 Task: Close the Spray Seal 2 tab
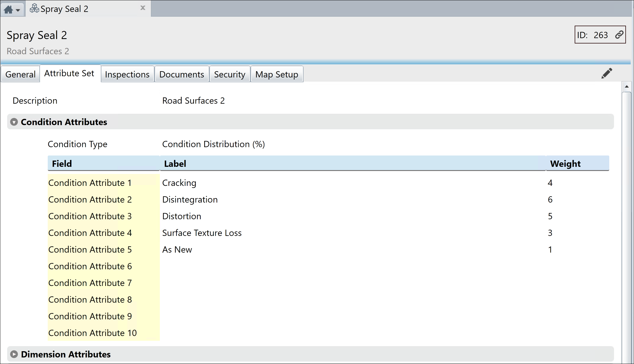[x=143, y=8]
